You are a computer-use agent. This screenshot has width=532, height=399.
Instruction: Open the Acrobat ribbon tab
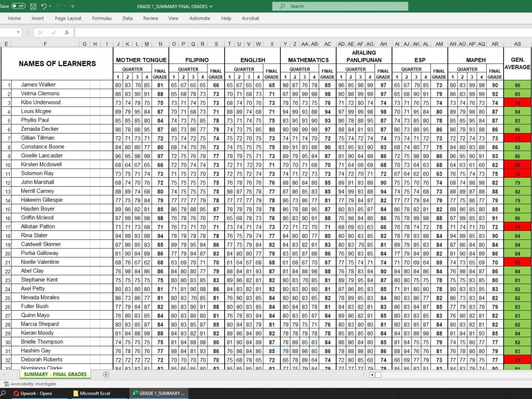[x=251, y=18]
